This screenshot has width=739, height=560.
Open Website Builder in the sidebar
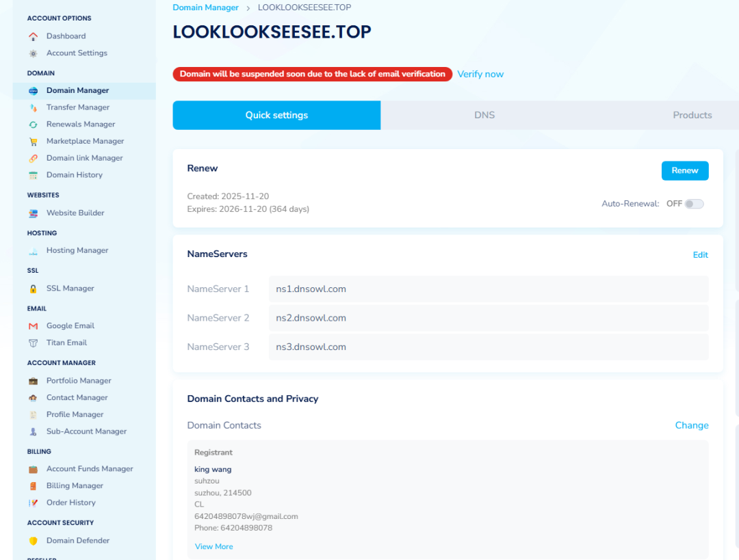coord(75,213)
